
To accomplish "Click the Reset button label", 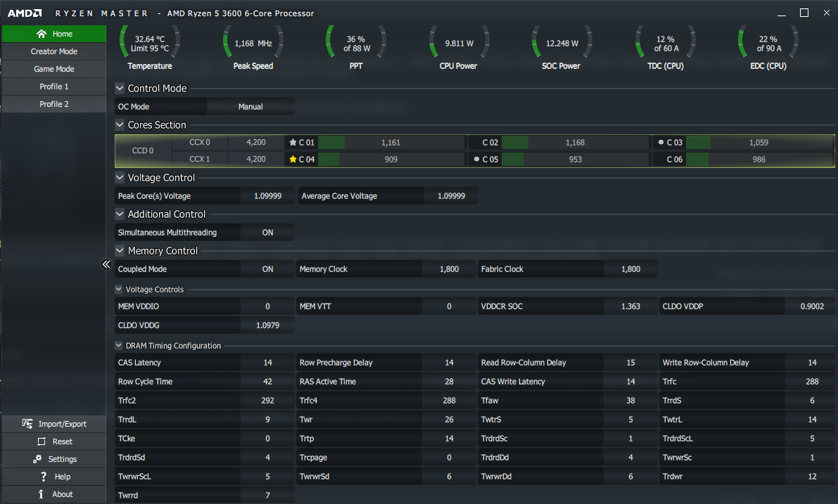I will coord(63,441).
